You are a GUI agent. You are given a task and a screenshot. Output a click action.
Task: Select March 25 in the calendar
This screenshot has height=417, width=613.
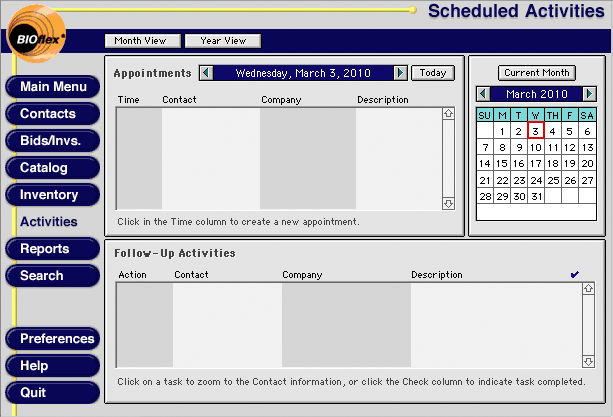[553, 180]
